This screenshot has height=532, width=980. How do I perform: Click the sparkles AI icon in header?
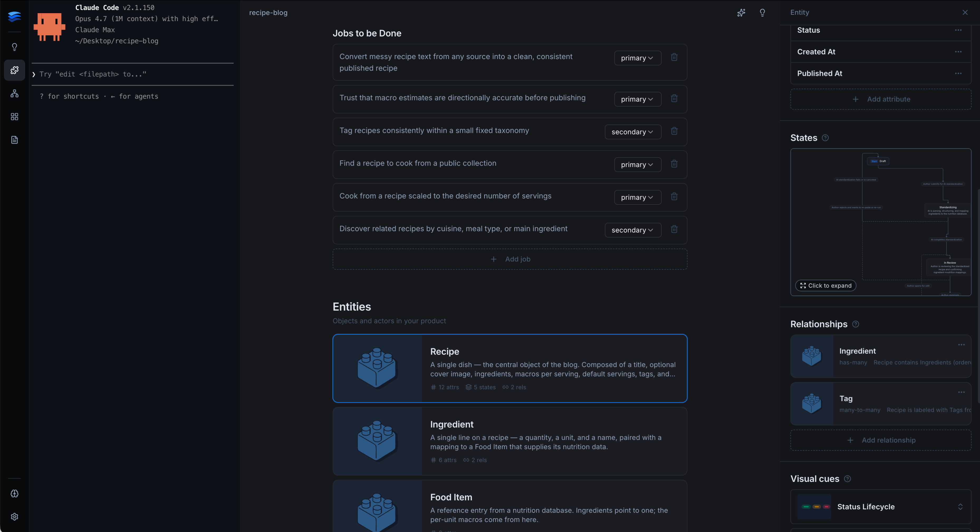[741, 13]
